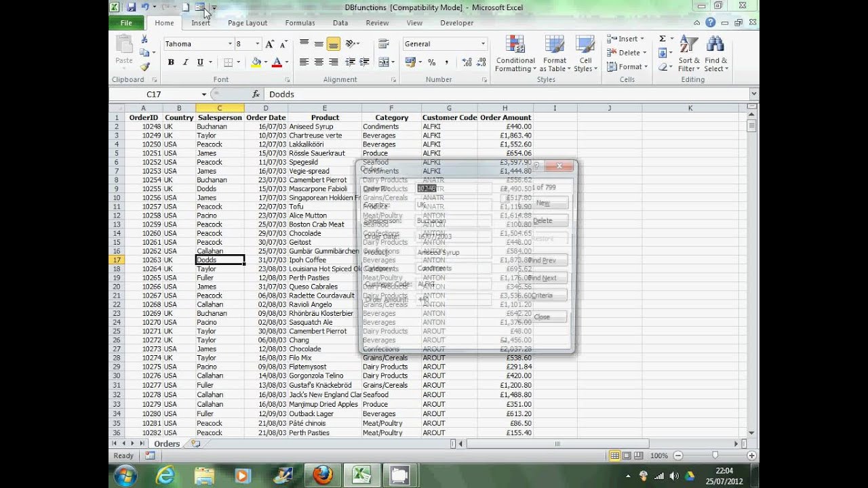Apply accounting number format
Viewport: 868px width, 488px height.
[x=410, y=62]
